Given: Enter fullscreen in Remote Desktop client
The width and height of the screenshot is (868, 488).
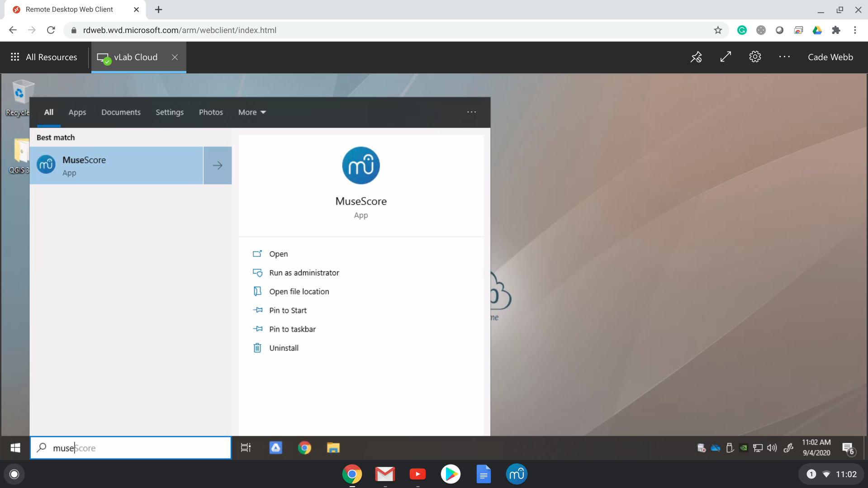Looking at the screenshot, I should point(726,57).
